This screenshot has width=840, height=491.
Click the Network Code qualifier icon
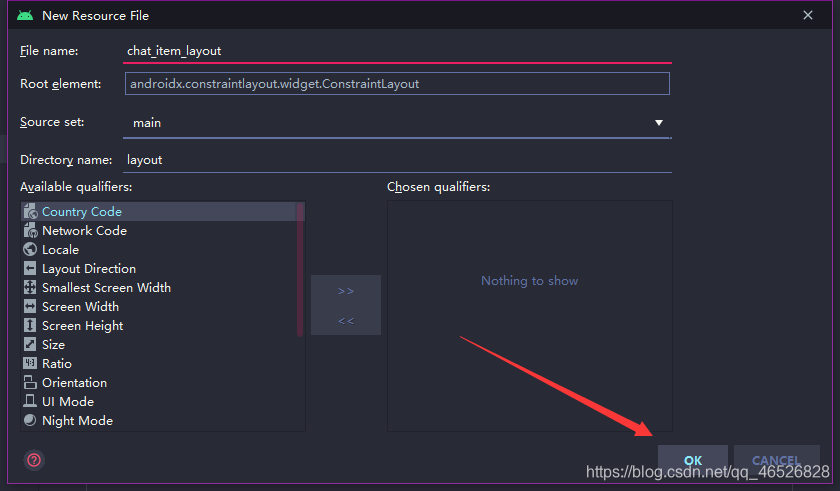(30, 231)
